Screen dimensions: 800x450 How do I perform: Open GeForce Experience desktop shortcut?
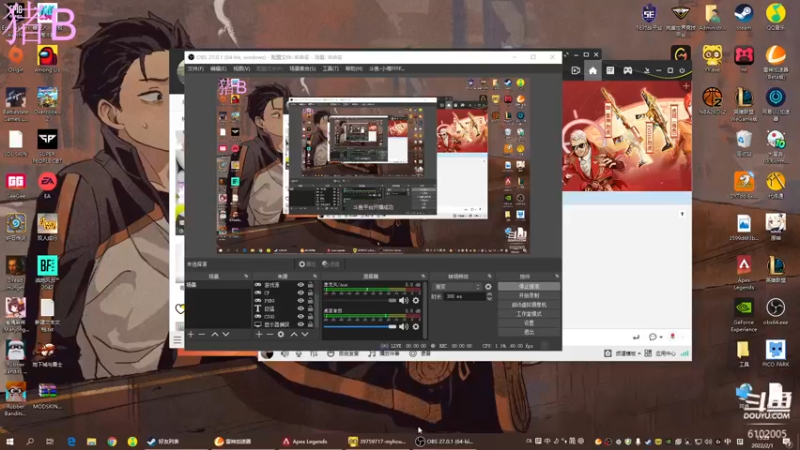click(743, 315)
